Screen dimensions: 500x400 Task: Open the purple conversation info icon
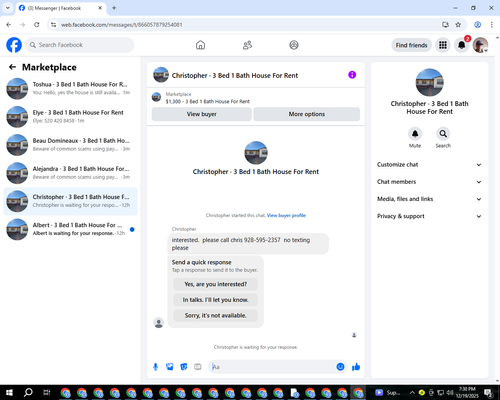click(x=352, y=75)
